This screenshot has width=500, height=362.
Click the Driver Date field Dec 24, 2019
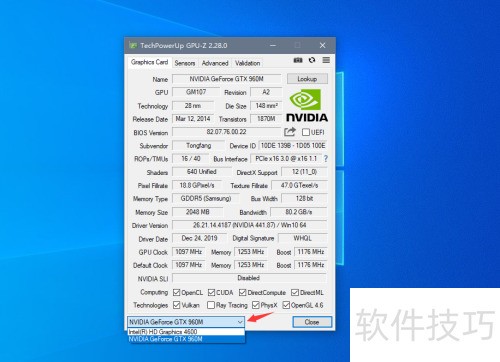[x=199, y=238]
